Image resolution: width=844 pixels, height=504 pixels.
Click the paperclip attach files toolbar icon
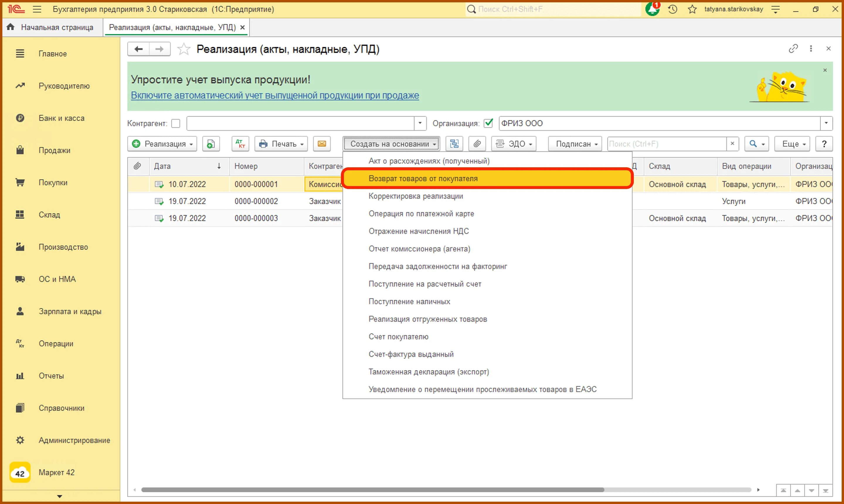(x=477, y=144)
